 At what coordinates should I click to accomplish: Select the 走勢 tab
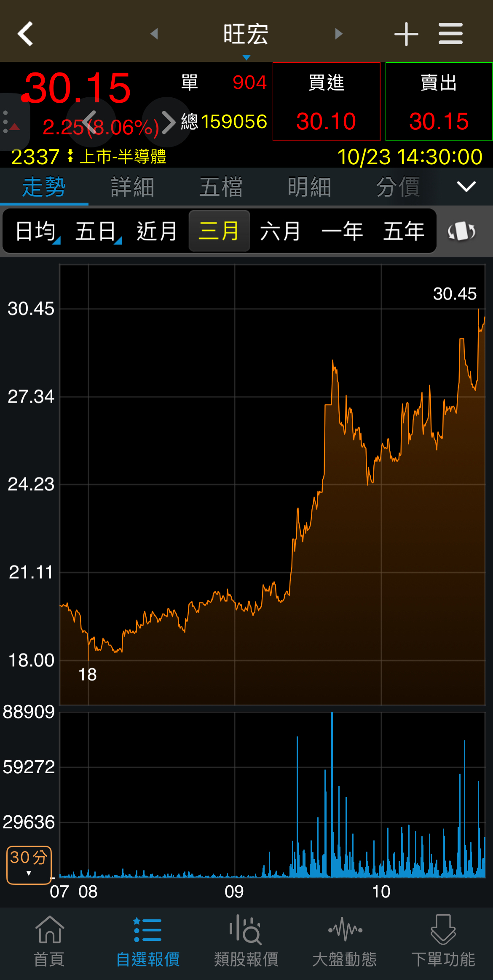[x=44, y=187]
